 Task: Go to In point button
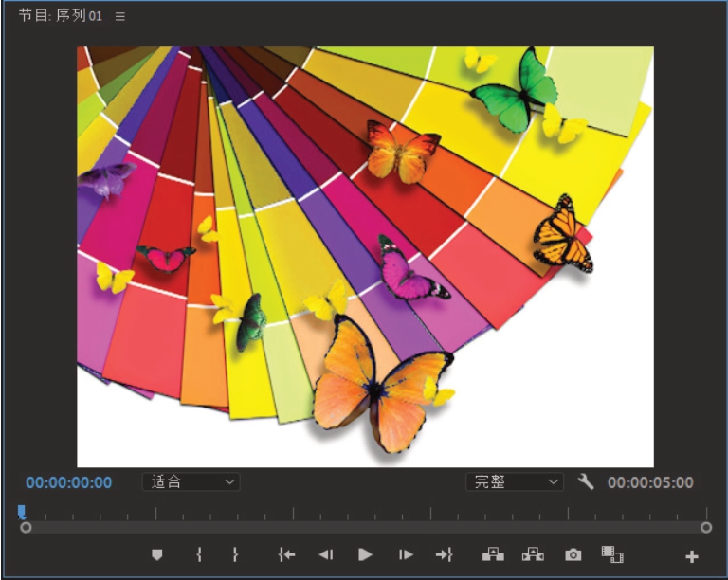click(286, 555)
